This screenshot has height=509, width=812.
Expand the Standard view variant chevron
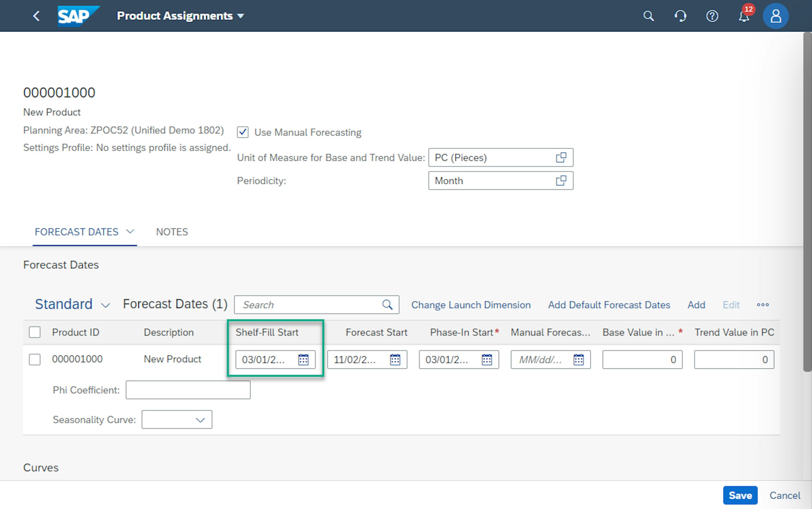[x=106, y=305]
